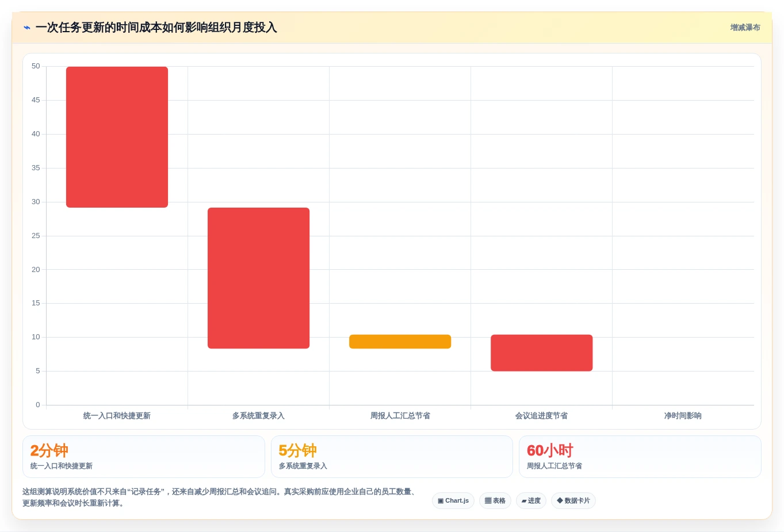Click the red bar for 统一入口和快捷更新

click(117, 137)
